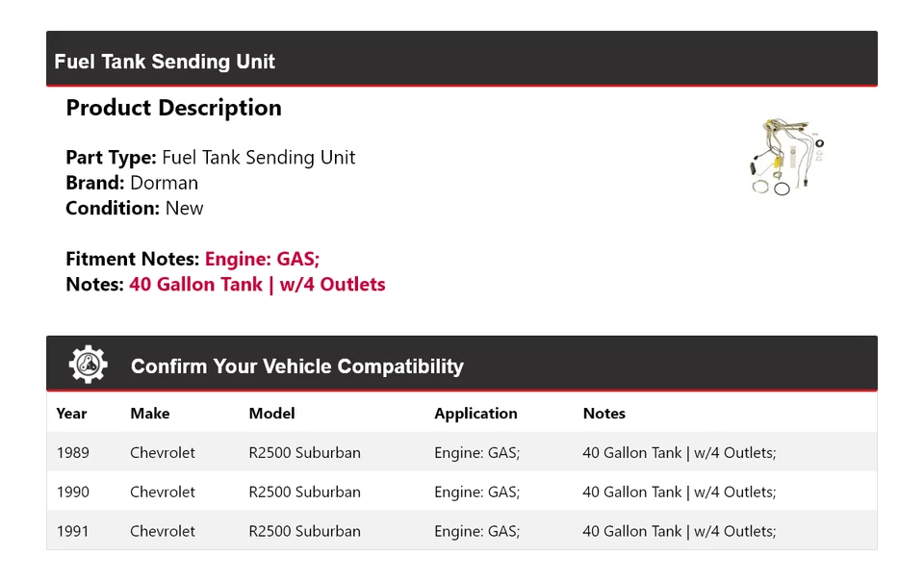
Task: Click the Application column header
Action: click(x=475, y=414)
